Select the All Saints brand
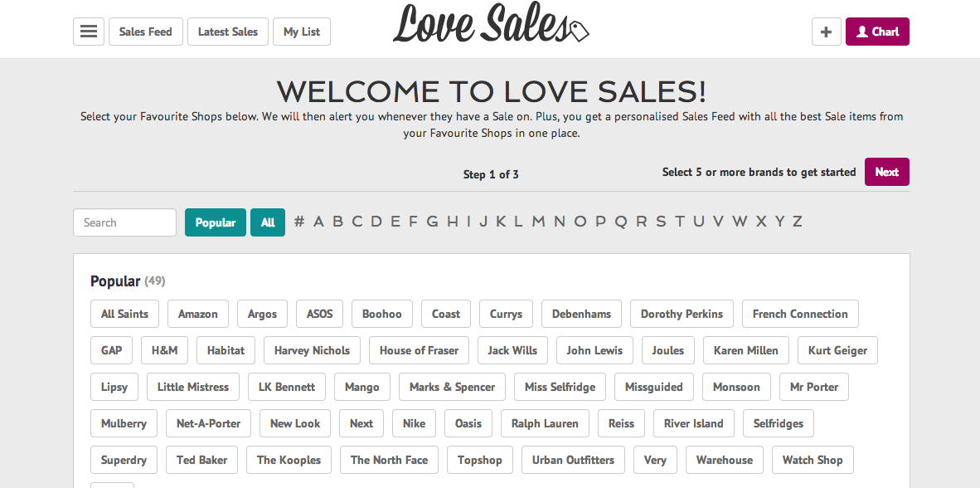Image resolution: width=980 pixels, height=488 pixels. [124, 314]
